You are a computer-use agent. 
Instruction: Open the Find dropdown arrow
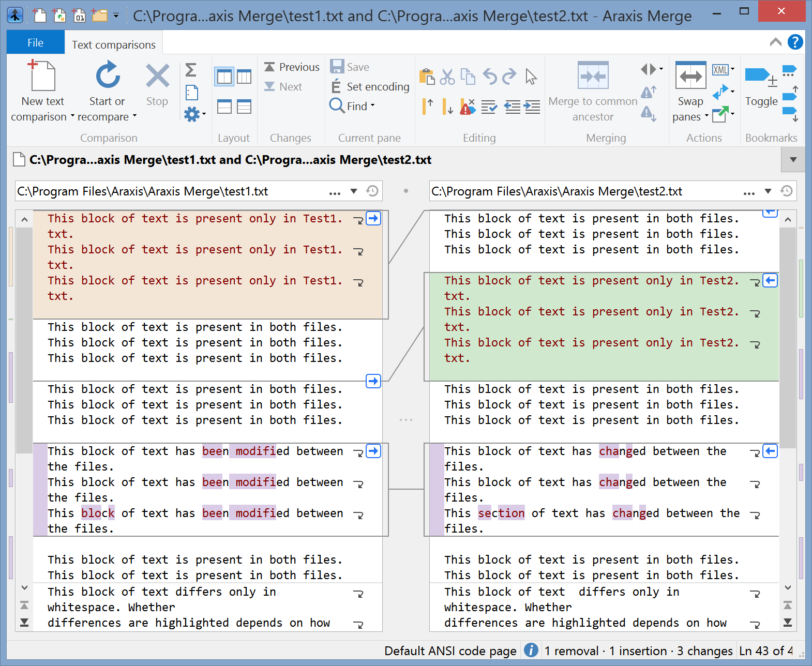coord(372,105)
